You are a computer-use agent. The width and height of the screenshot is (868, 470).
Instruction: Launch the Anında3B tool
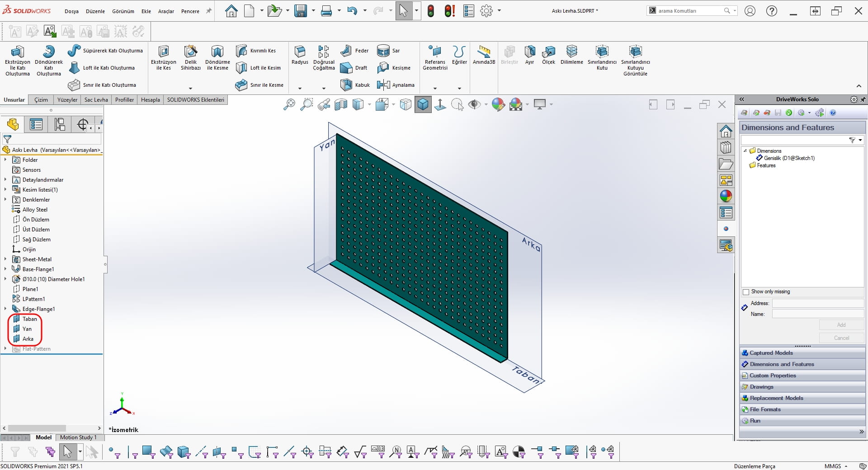pyautogui.click(x=484, y=55)
